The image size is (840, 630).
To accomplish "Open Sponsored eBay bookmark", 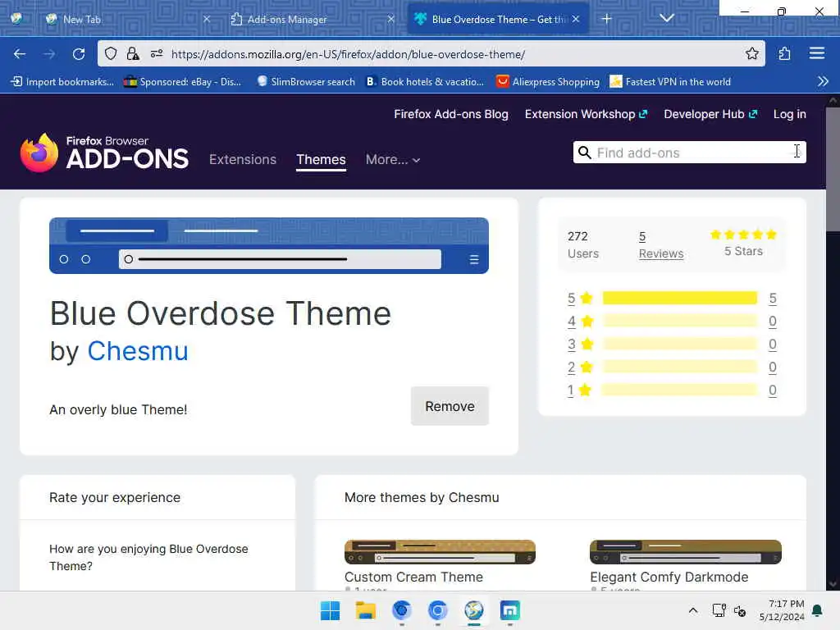I will [x=182, y=81].
